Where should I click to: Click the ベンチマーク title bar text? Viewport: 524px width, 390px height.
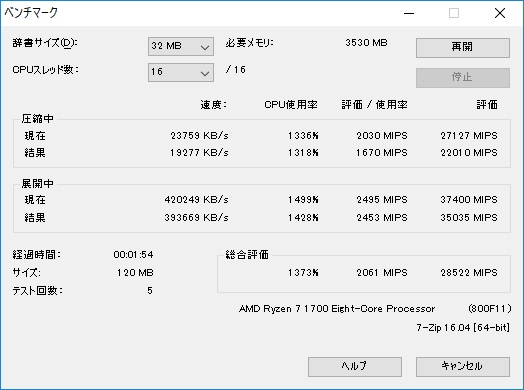31,13
